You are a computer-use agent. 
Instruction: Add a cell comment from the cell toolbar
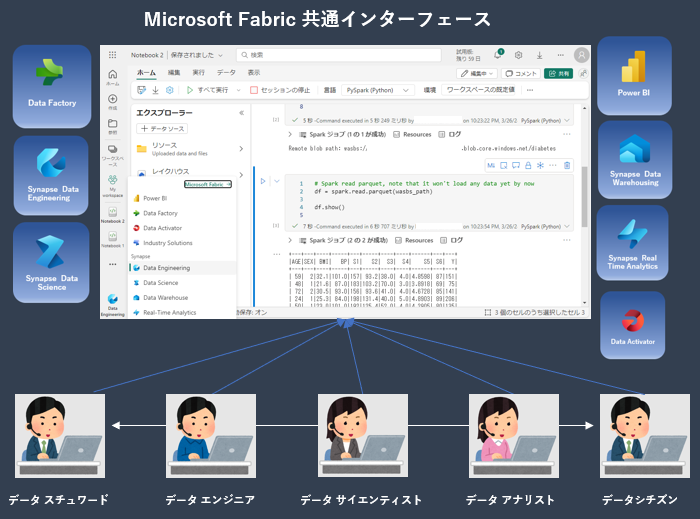pos(516,166)
